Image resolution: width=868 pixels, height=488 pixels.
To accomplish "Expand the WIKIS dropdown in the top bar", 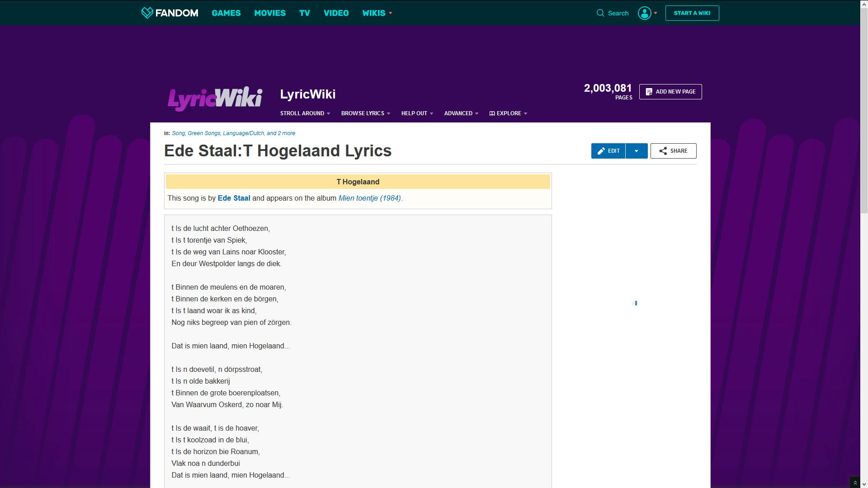I will point(377,13).
